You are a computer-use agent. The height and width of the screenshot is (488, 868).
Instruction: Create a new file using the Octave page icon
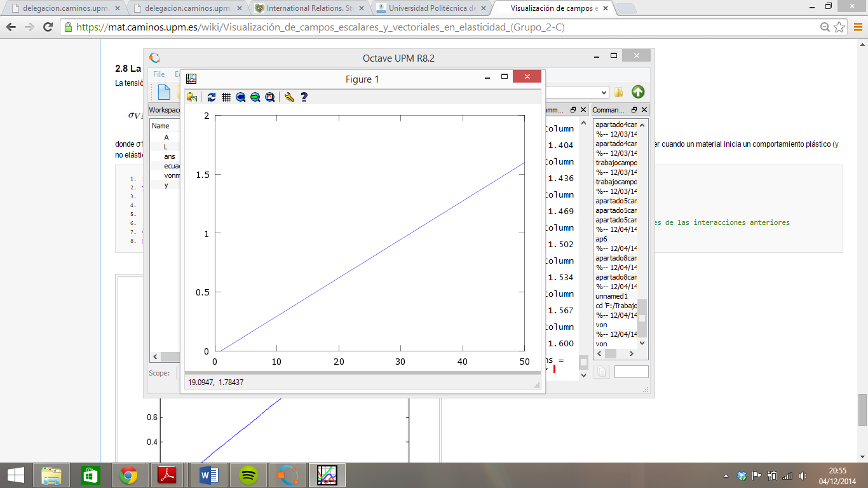pyautogui.click(x=164, y=92)
